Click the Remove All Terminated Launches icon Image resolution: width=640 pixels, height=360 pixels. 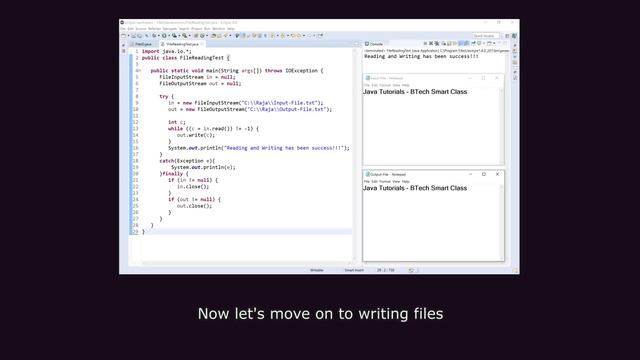pos(437,43)
